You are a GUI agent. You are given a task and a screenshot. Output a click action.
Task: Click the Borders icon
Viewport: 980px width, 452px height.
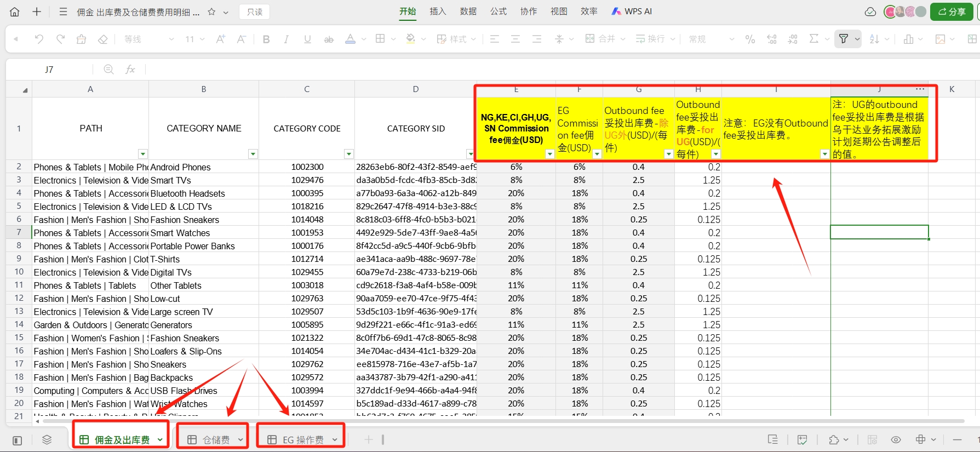click(x=380, y=39)
